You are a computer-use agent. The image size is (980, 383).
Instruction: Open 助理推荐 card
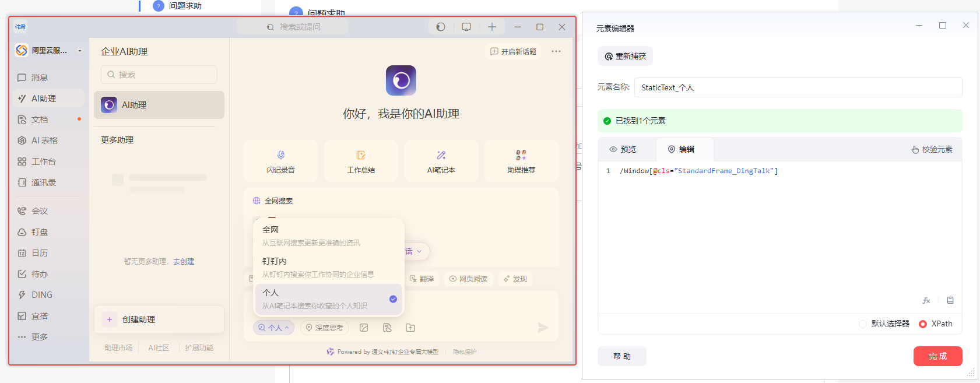(x=521, y=161)
